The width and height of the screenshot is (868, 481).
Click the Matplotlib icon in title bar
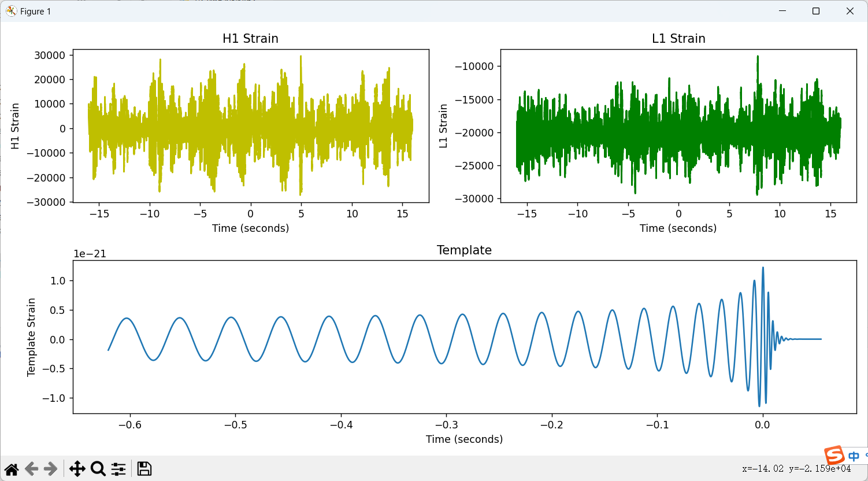coord(11,11)
